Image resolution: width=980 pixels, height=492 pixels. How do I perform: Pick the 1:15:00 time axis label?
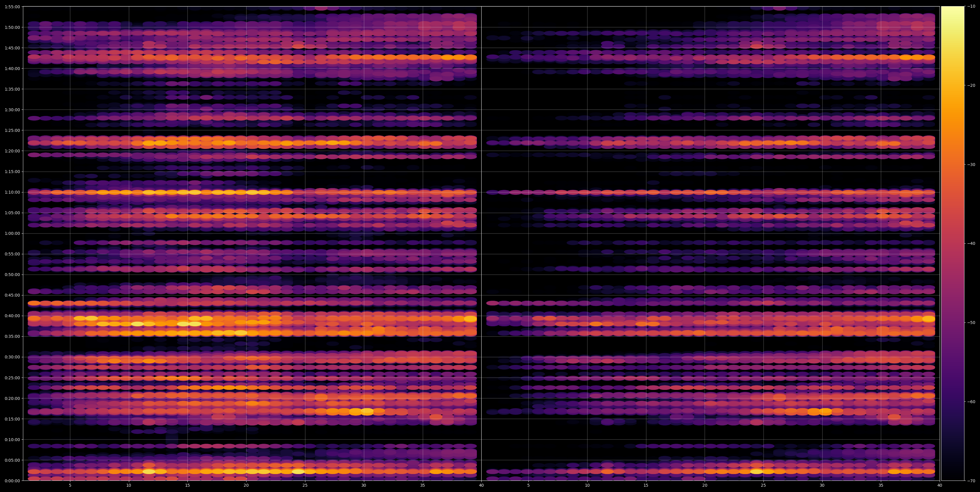coord(12,172)
